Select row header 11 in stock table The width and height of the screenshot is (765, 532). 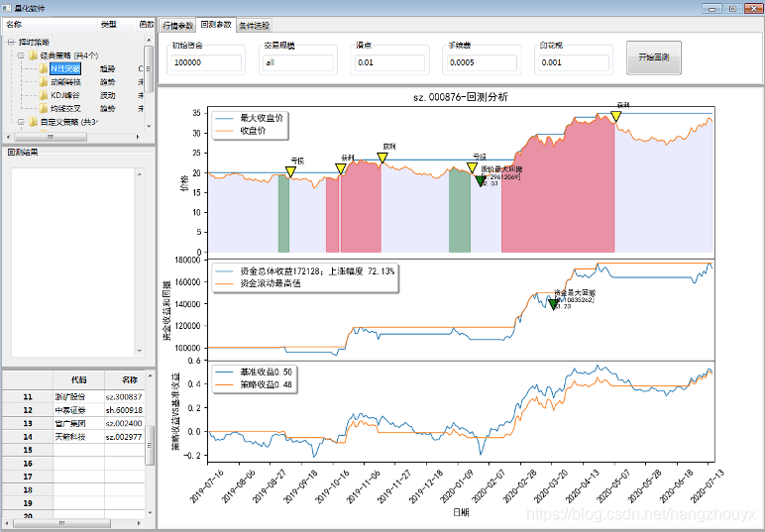tap(28, 397)
